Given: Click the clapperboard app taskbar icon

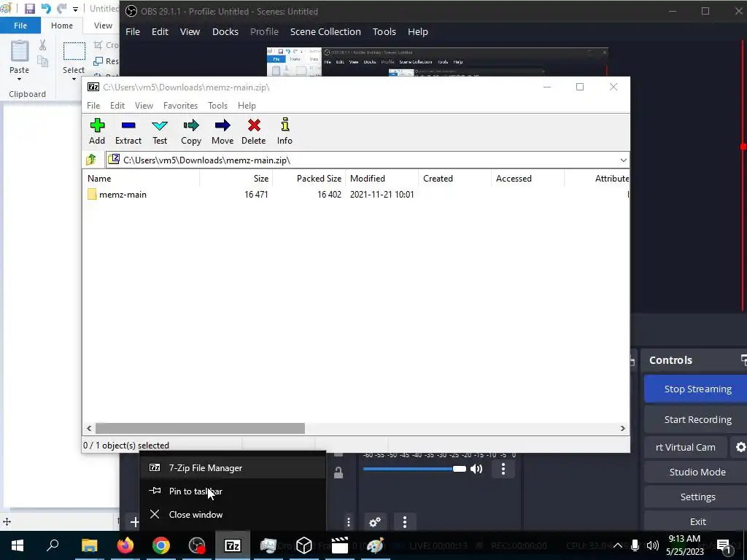Looking at the screenshot, I should (340, 545).
